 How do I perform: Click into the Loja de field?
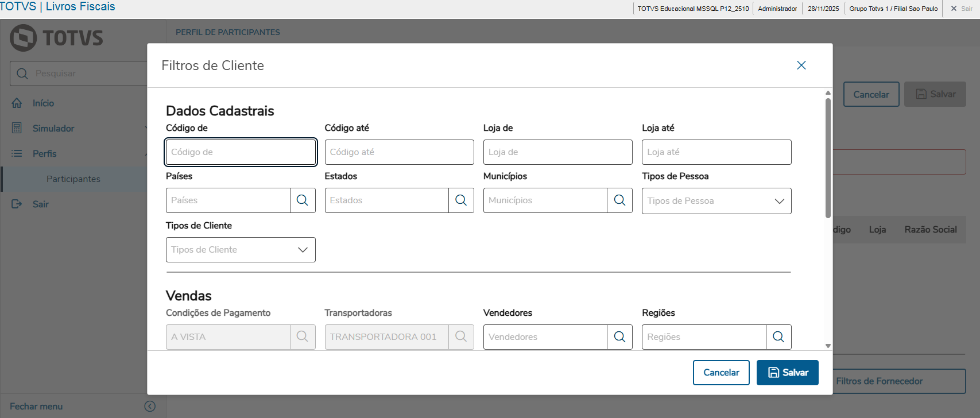tap(557, 152)
